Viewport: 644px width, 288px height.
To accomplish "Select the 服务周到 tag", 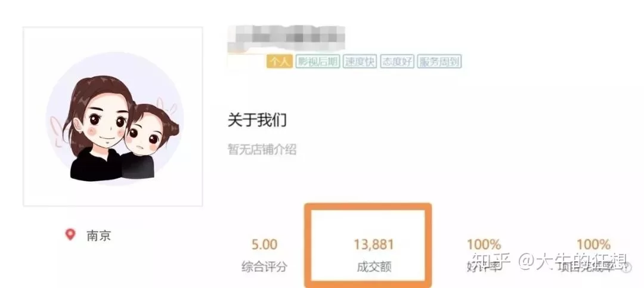I will tap(439, 61).
